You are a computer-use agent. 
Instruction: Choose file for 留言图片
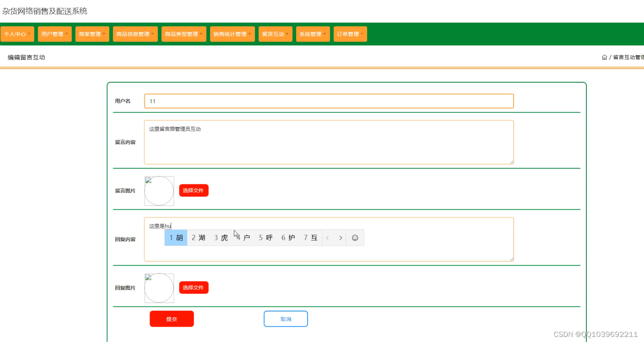tap(194, 191)
